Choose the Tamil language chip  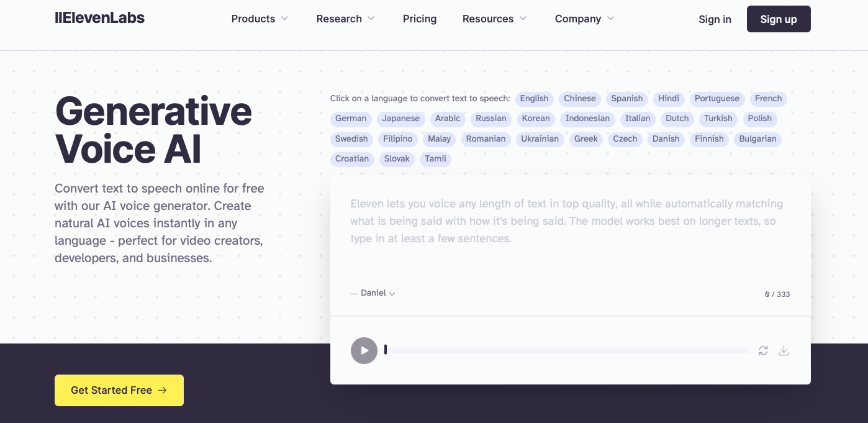436,159
